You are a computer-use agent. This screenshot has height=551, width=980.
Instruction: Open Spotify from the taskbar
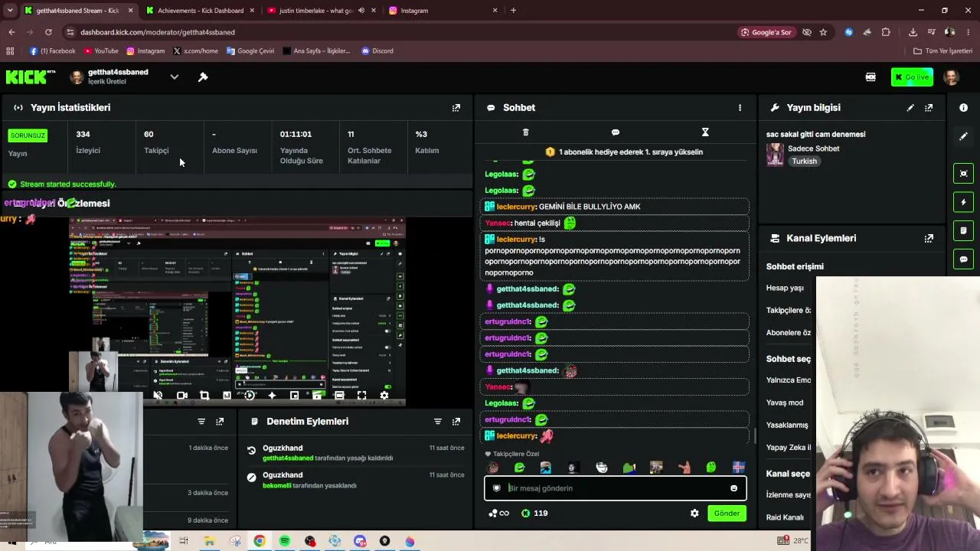(285, 541)
